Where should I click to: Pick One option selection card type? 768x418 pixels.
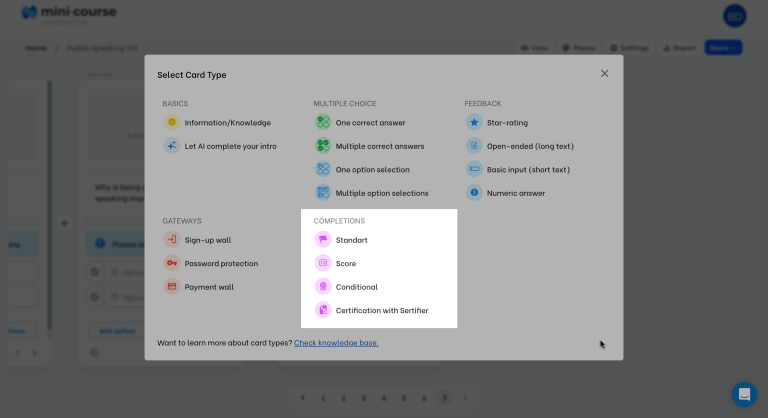[372, 170]
